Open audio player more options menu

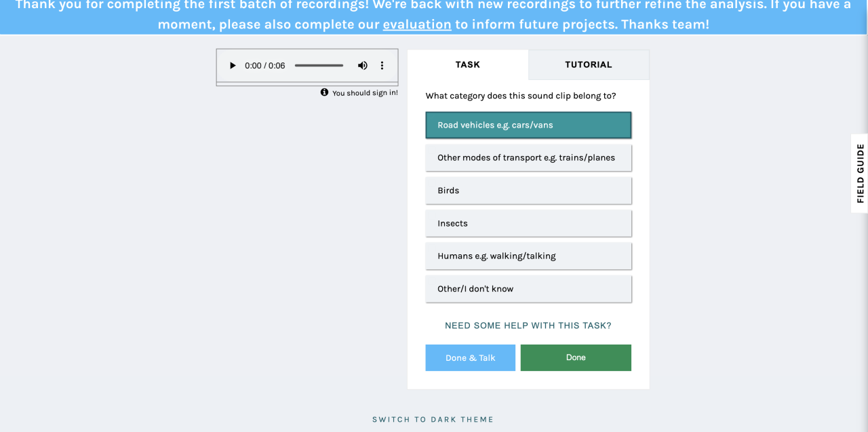(382, 66)
